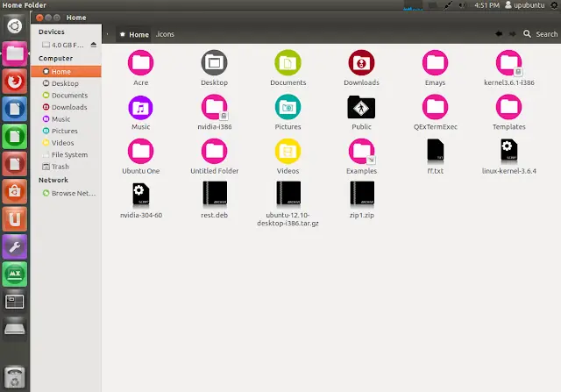Image resolution: width=561 pixels, height=392 pixels.
Task: Open the Templates folder
Action: pos(508,107)
